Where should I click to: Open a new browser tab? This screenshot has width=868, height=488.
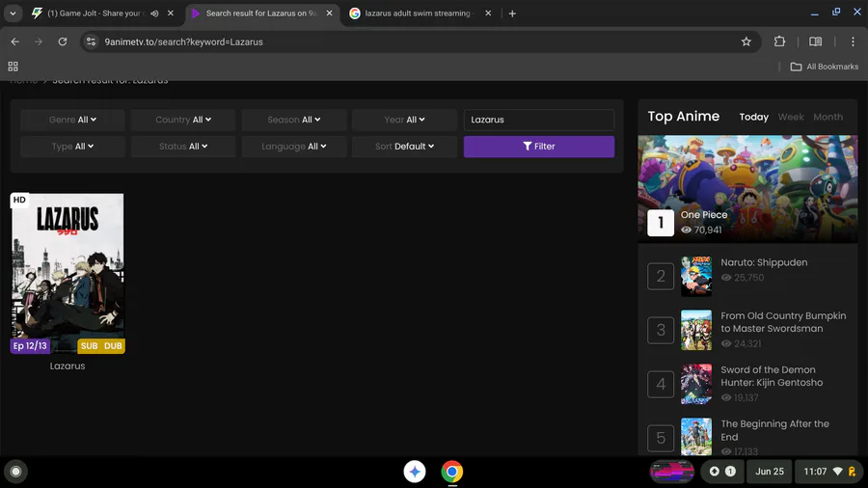click(512, 14)
